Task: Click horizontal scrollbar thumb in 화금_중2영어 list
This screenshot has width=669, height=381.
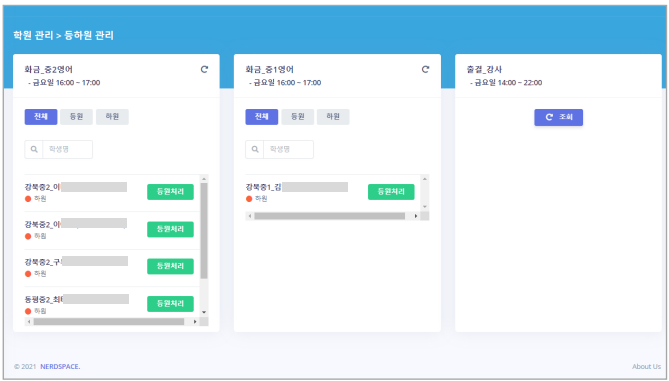Action: (109, 321)
